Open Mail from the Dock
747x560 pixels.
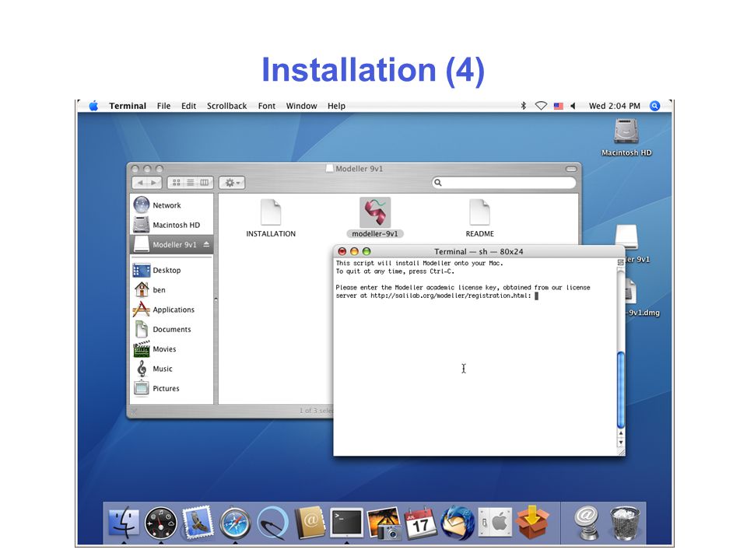[197, 523]
